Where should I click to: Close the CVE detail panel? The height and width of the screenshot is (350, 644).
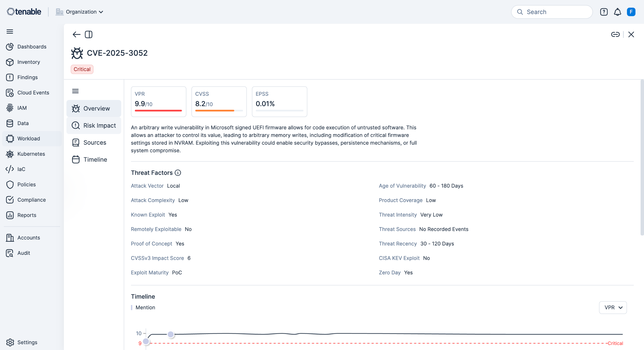point(631,34)
